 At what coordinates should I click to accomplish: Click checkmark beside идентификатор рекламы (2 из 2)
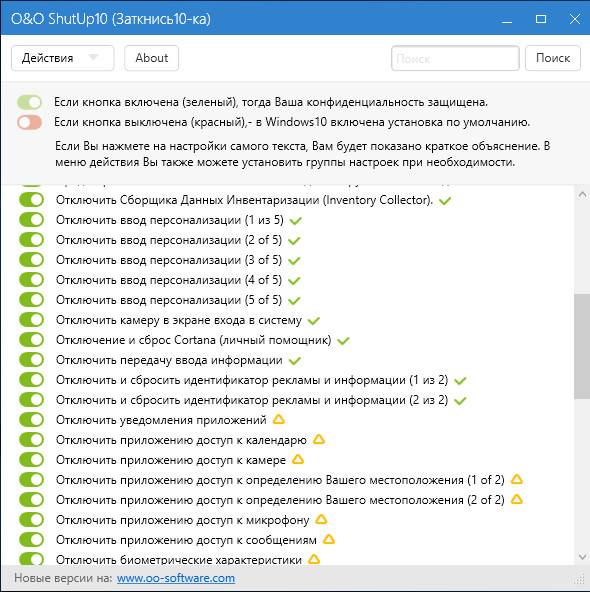pos(460,401)
